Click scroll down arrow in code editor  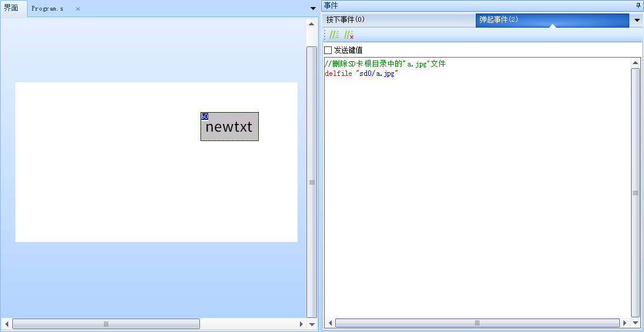(x=635, y=323)
